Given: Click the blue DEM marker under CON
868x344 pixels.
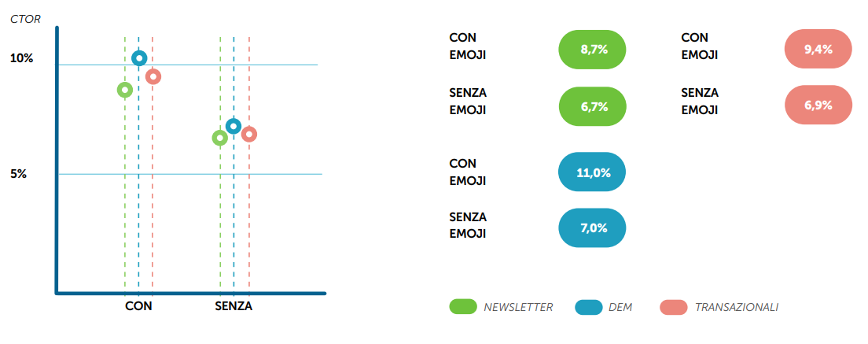Looking at the screenshot, I should tap(138, 58).
